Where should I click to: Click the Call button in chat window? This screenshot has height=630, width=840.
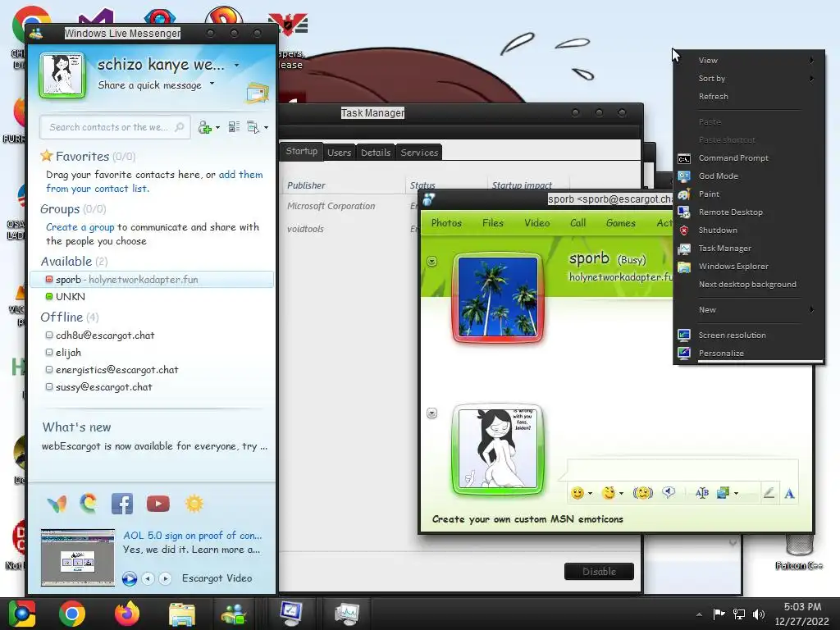pos(577,223)
